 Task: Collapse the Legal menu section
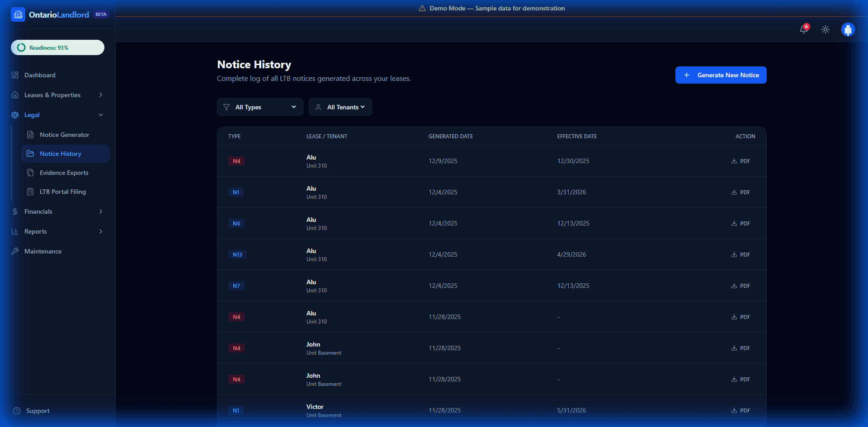(x=101, y=115)
